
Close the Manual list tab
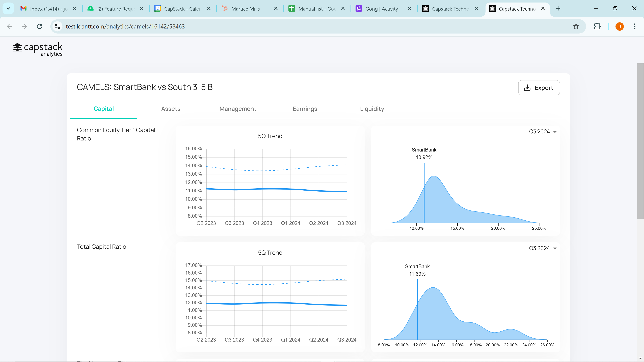(x=343, y=9)
